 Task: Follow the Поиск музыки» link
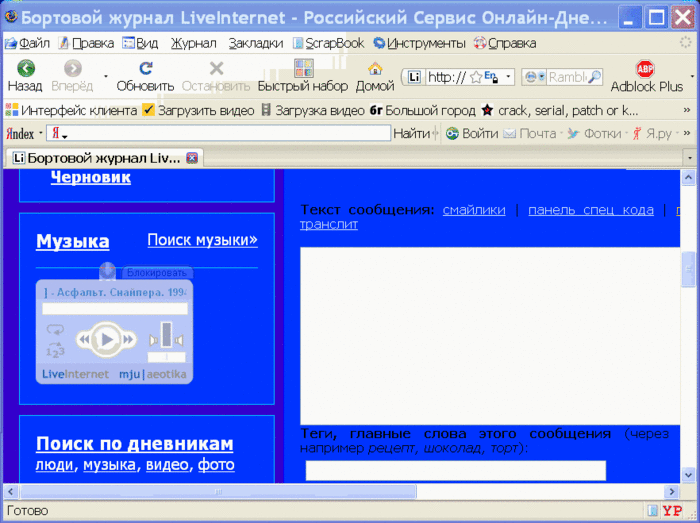point(203,240)
